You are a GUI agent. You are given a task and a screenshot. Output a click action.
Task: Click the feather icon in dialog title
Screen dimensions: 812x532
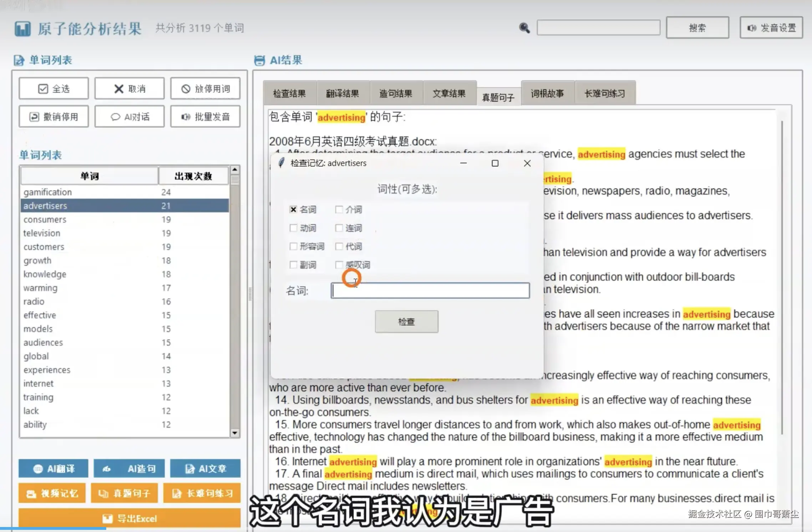pos(281,163)
